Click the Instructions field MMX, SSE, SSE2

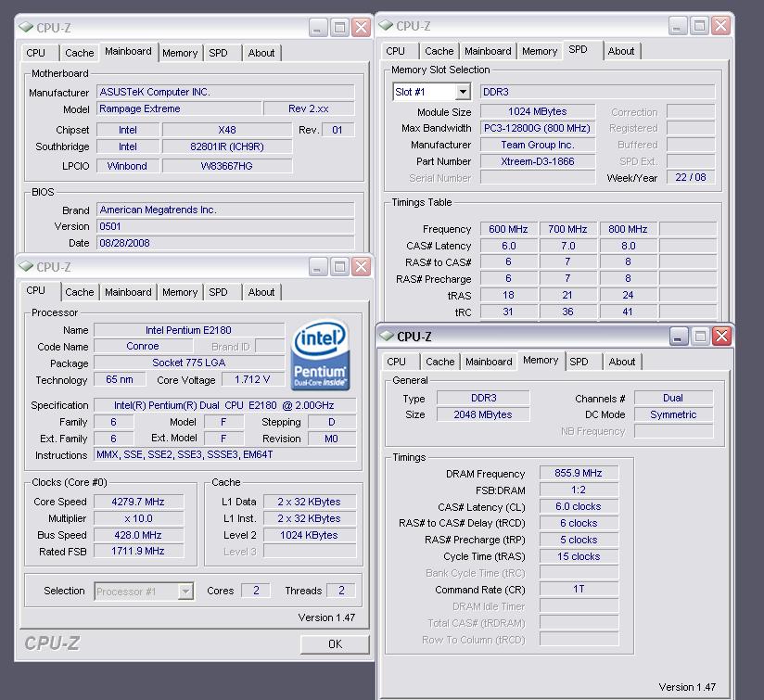pyautogui.click(x=225, y=454)
